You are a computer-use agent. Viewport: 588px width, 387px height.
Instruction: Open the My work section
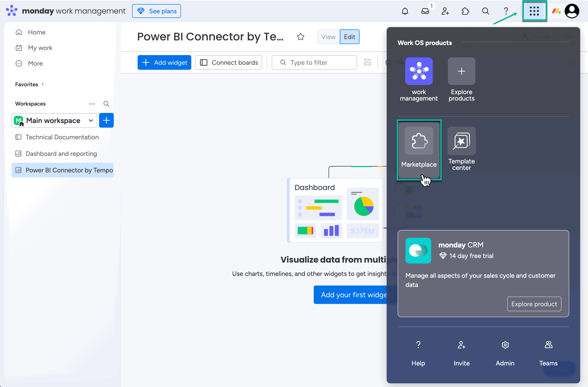pyautogui.click(x=40, y=48)
